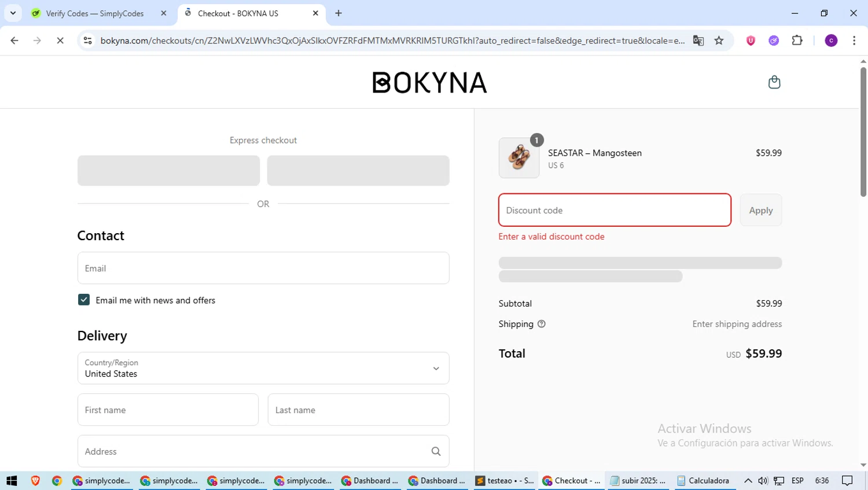Open the Bitwarden shield extension icon

[751, 40]
